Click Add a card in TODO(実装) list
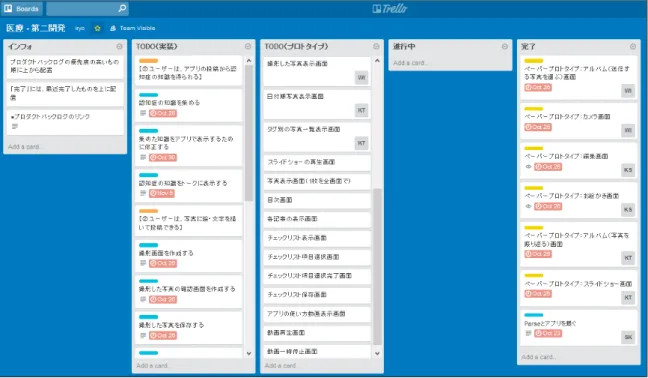Image resolution: width=648 pixels, height=378 pixels. pyautogui.click(x=154, y=366)
